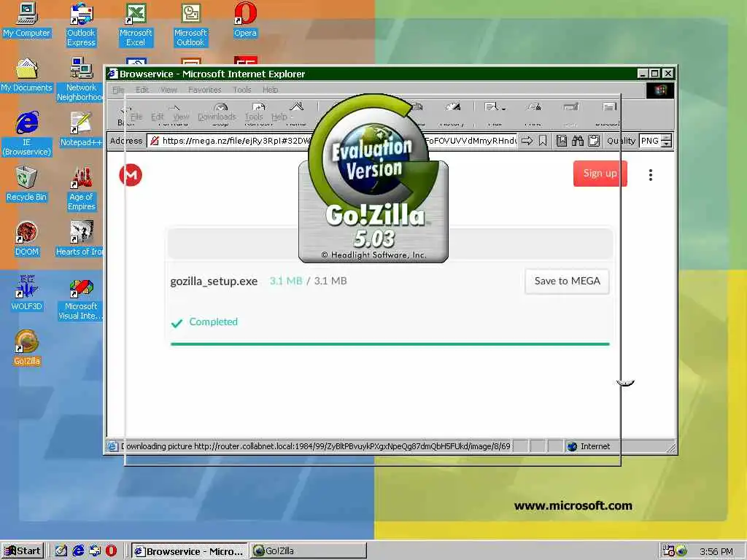Click the green download progress bar
The image size is (747, 560).
click(x=390, y=344)
